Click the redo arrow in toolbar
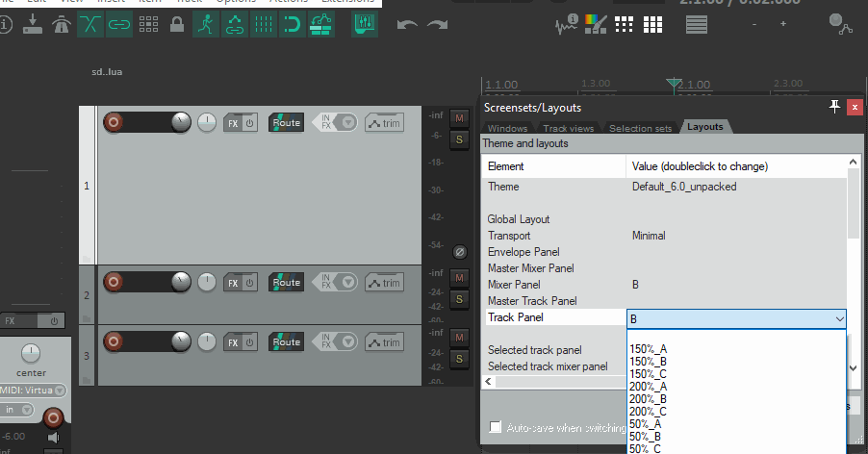The width and height of the screenshot is (868, 454). pyautogui.click(x=438, y=24)
